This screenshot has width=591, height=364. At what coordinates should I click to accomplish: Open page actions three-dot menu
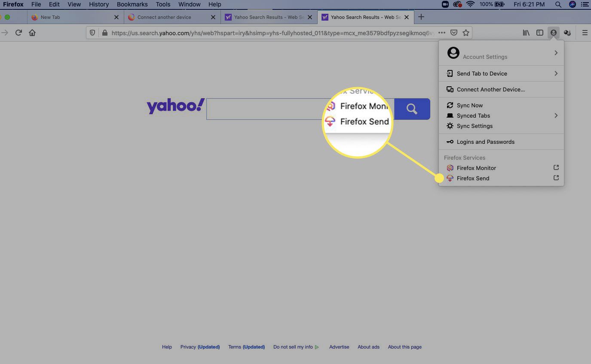pyautogui.click(x=442, y=33)
